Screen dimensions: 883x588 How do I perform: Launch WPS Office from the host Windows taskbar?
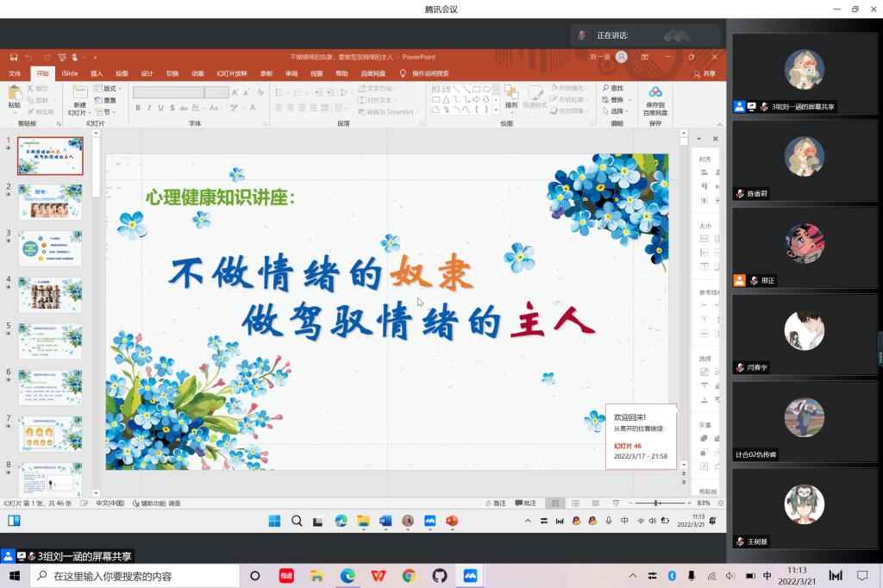click(379, 576)
